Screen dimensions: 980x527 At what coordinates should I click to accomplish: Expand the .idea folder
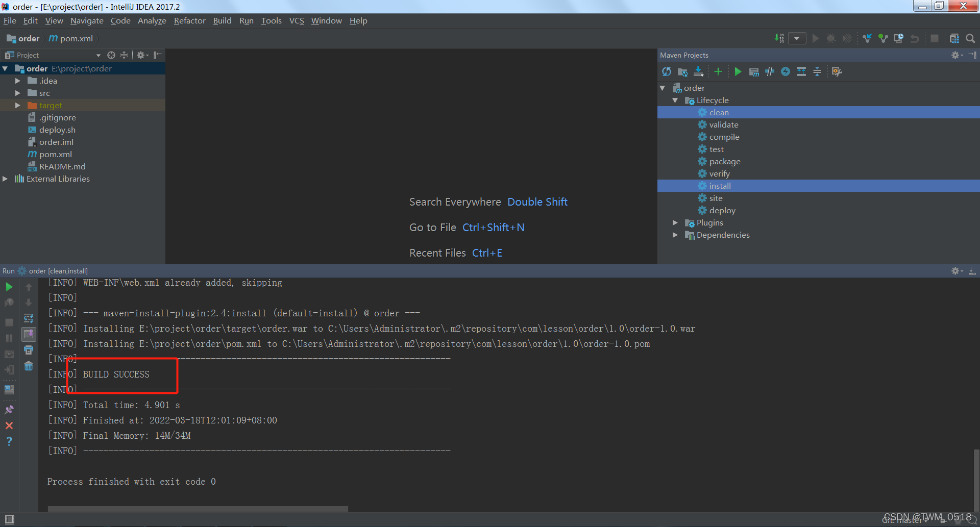18,81
